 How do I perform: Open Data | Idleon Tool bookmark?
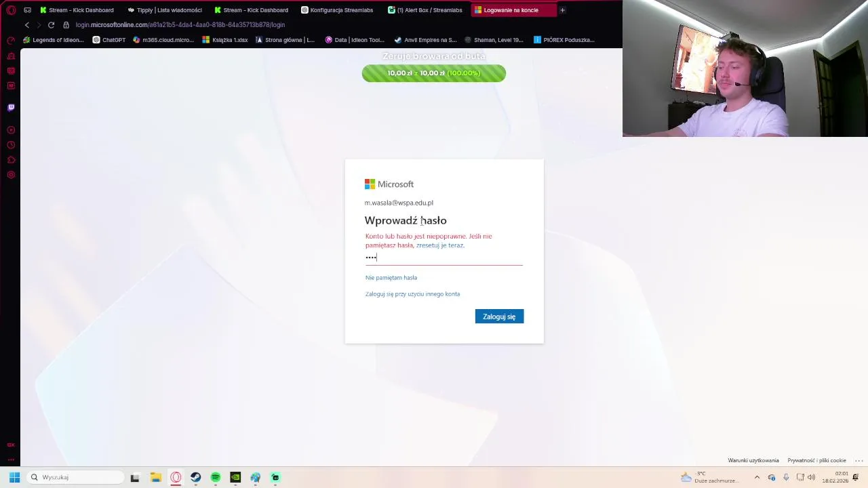[355, 40]
